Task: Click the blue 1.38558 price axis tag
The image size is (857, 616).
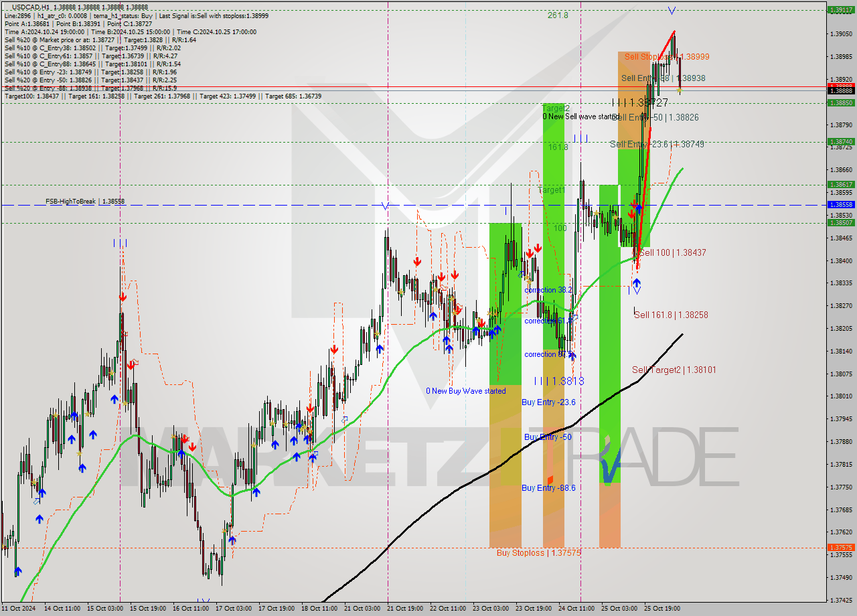Action: [841, 205]
